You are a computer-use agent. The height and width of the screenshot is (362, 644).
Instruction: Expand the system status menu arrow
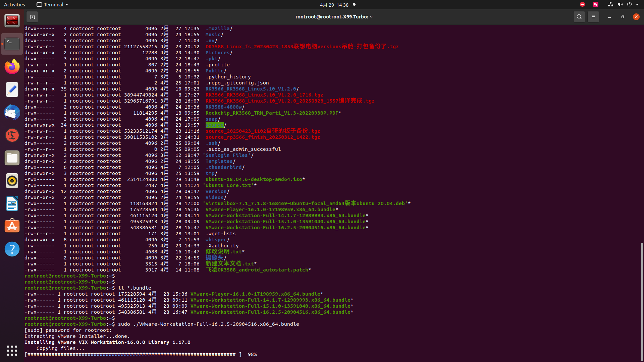(x=637, y=5)
